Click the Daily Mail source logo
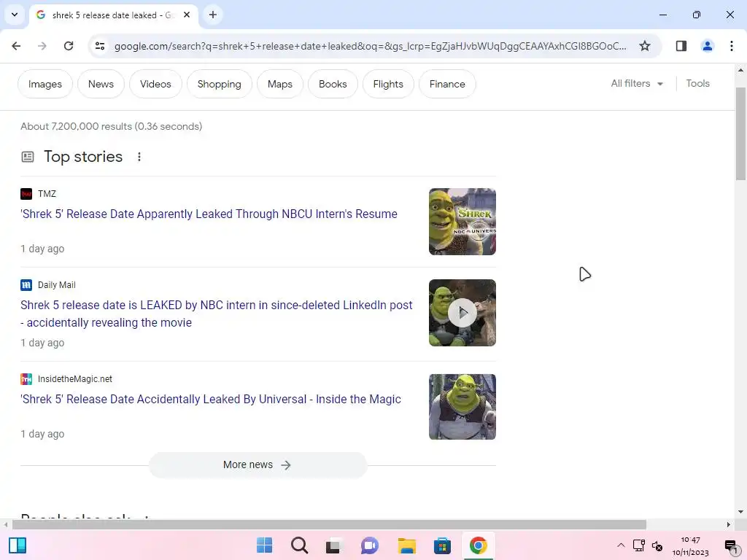747x560 pixels. click(x=26, y=285)
